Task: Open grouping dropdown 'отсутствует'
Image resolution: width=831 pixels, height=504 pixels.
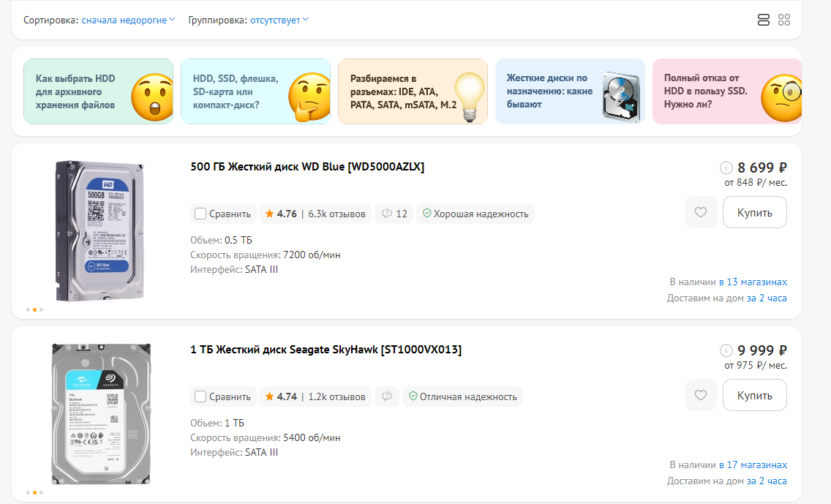Action: (279, 20)
